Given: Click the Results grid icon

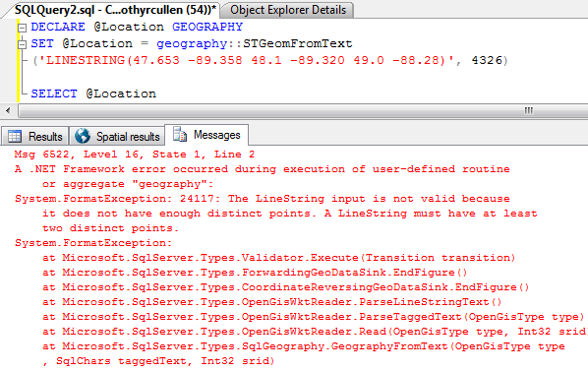Looking at the screenshot, I should tap(15, 136).
